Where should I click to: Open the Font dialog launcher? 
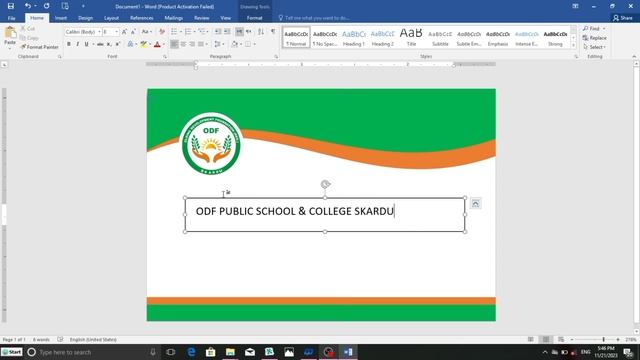pyautogui.click(x=165, y=57)
